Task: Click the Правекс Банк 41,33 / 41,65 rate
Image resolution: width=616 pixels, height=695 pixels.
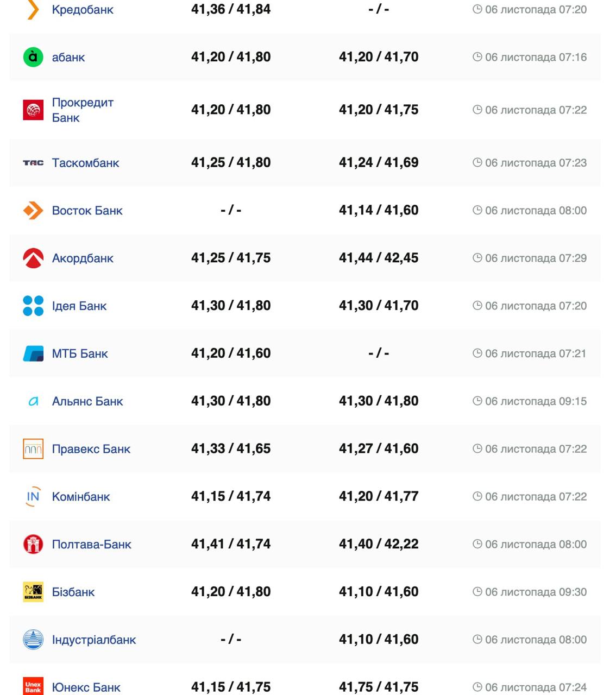Action: pyautogui.click(x=231, y=448)
